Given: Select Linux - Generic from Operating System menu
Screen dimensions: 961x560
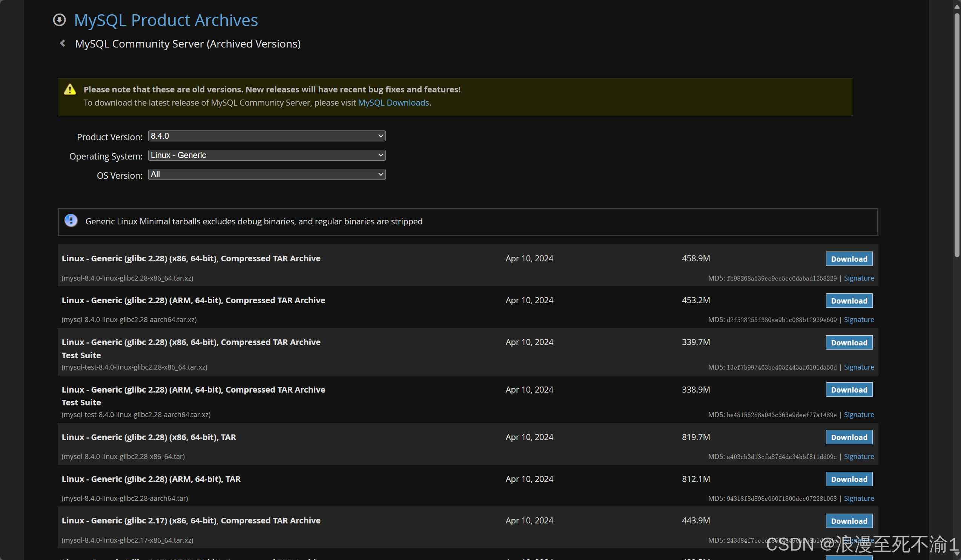Looking at the screenshot, I should [266, 155].
